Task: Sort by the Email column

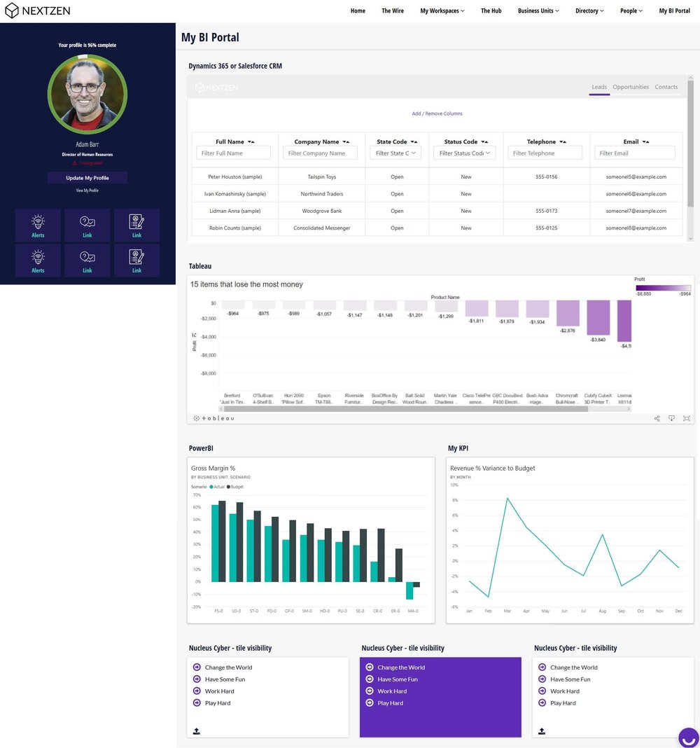Action: [645, 141]
